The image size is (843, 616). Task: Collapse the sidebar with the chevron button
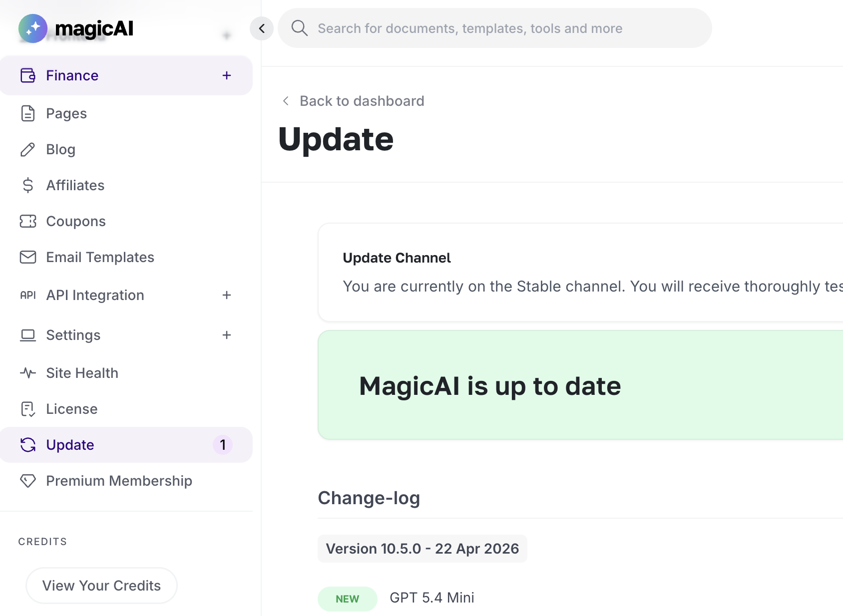pyautogui.click(x=262, y=28)
